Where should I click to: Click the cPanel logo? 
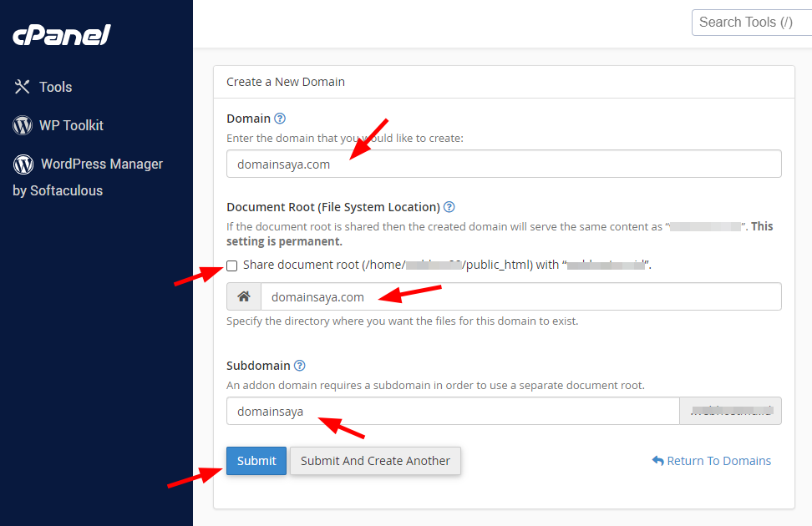[x=62, y=35]
